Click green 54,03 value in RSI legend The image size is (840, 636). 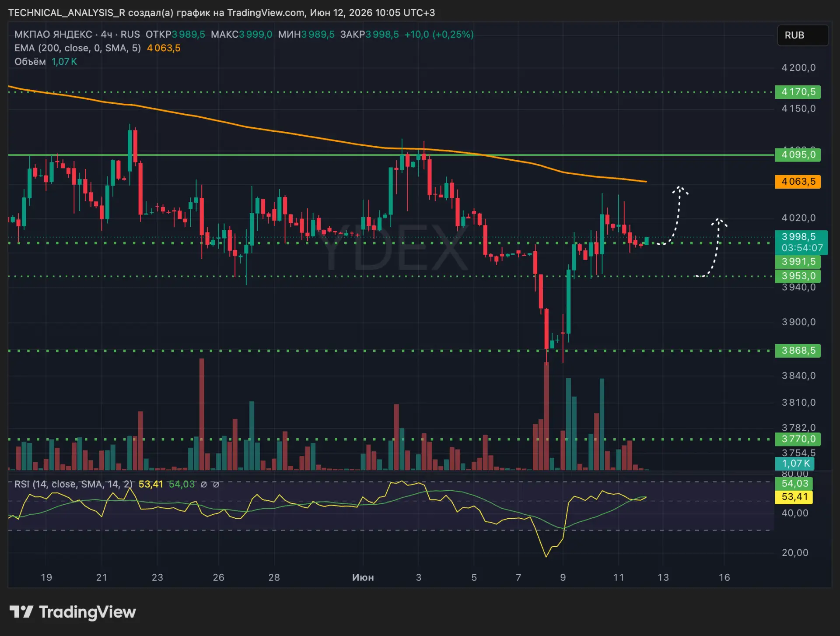[182, 484]
